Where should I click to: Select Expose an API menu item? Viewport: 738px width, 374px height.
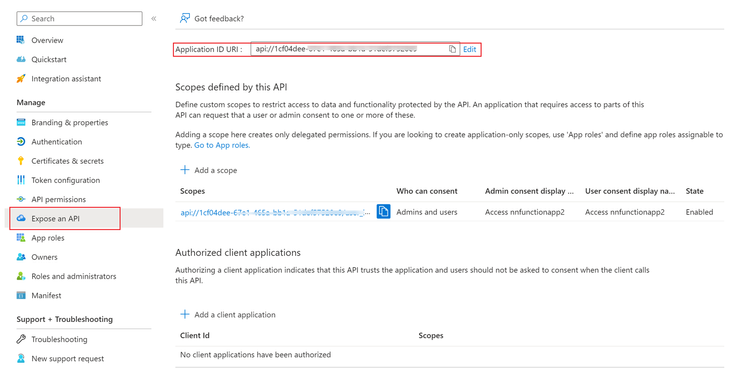pos(65,218)
